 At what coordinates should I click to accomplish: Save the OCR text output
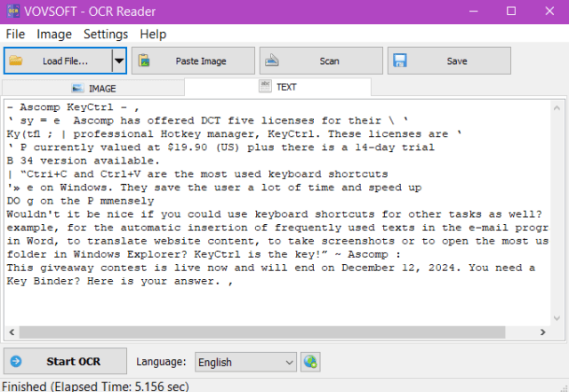(449, 60)
